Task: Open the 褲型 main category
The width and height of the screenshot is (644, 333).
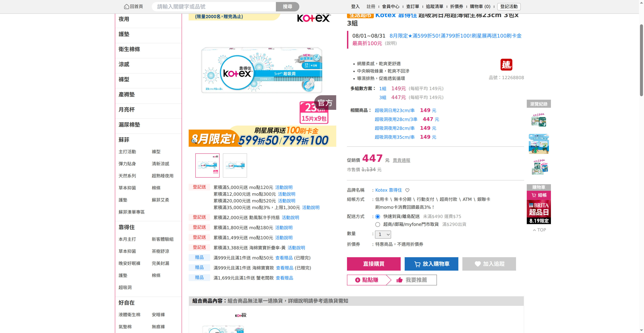Action: pos(124,79)
